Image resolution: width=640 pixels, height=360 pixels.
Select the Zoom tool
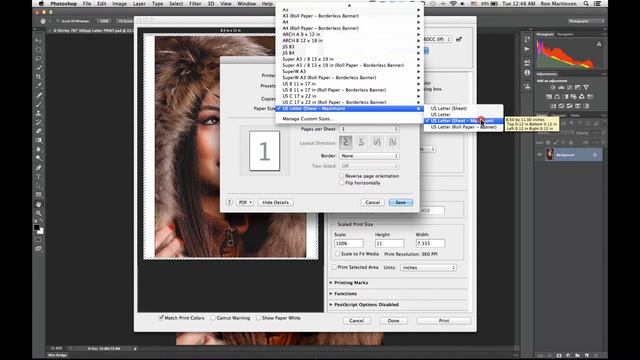(x=38, y=213)
